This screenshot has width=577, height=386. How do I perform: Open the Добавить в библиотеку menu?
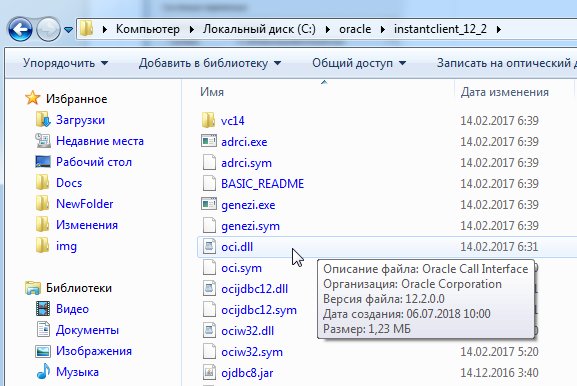point(210,63)
